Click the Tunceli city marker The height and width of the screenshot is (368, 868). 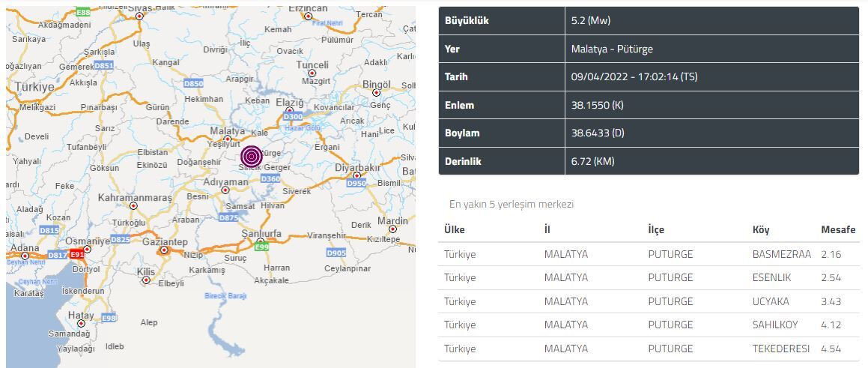coord(312,73)
